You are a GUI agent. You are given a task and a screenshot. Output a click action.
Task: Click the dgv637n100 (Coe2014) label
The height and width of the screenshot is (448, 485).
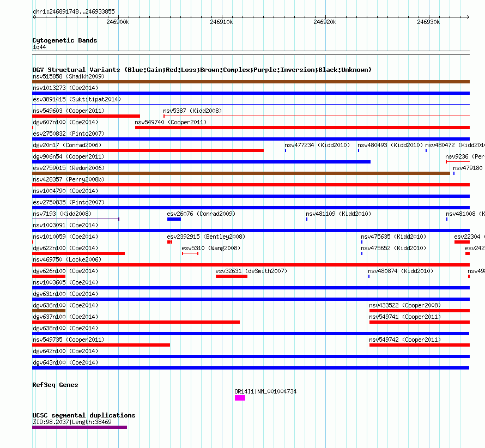point(65,317)
